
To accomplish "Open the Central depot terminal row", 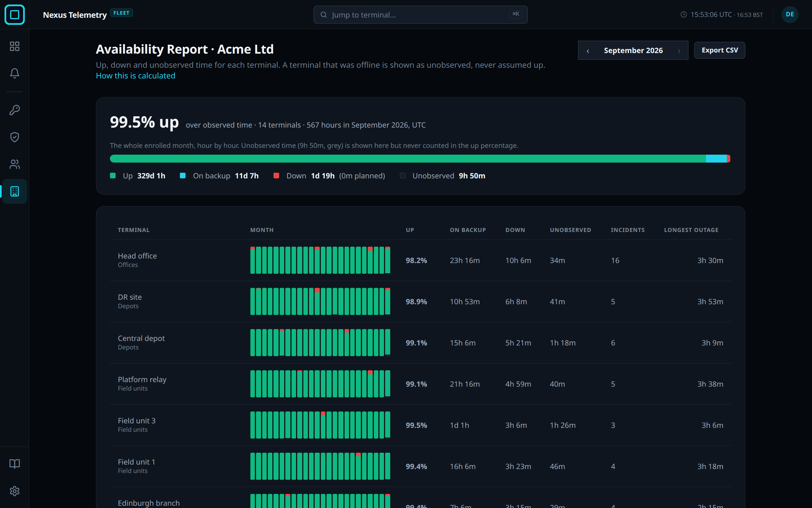I will tap(420, 343).
